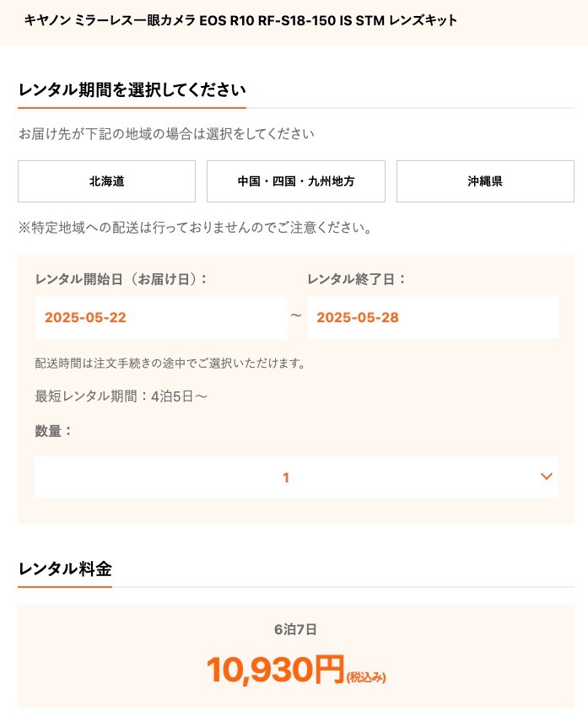Click the (税込み) tax-included label
588x722 pixels.
pos(366,676)
